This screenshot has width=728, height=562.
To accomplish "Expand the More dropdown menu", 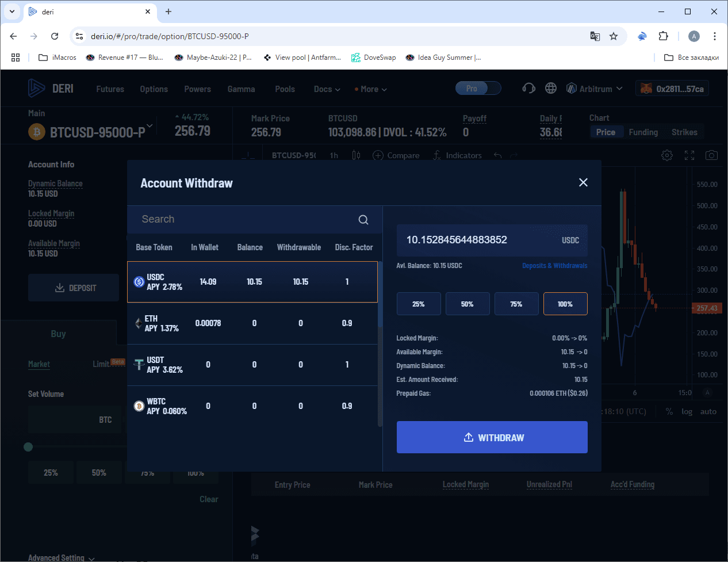I will (x=371, y=89).
